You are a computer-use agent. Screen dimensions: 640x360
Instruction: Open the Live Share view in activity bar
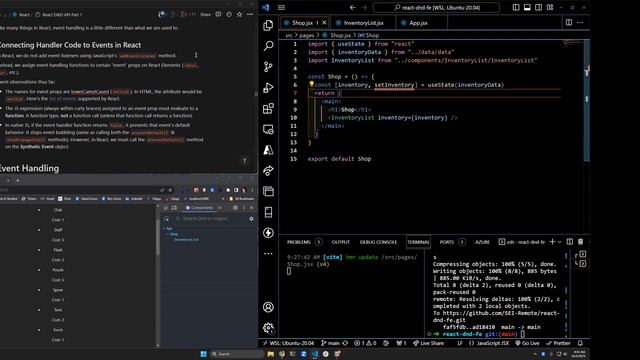pyautogui.click(x=268, y=171)
